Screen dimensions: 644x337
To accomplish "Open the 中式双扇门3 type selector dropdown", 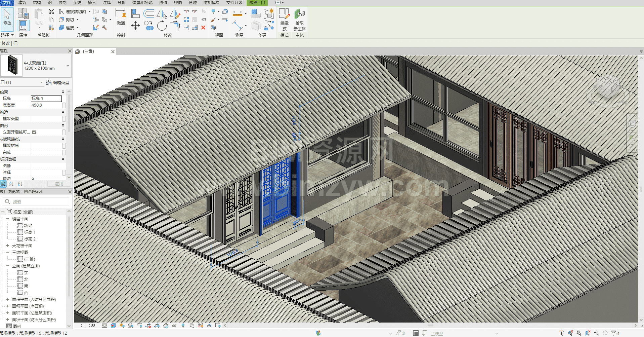I will pyautogui.click(x=68, y=66).
